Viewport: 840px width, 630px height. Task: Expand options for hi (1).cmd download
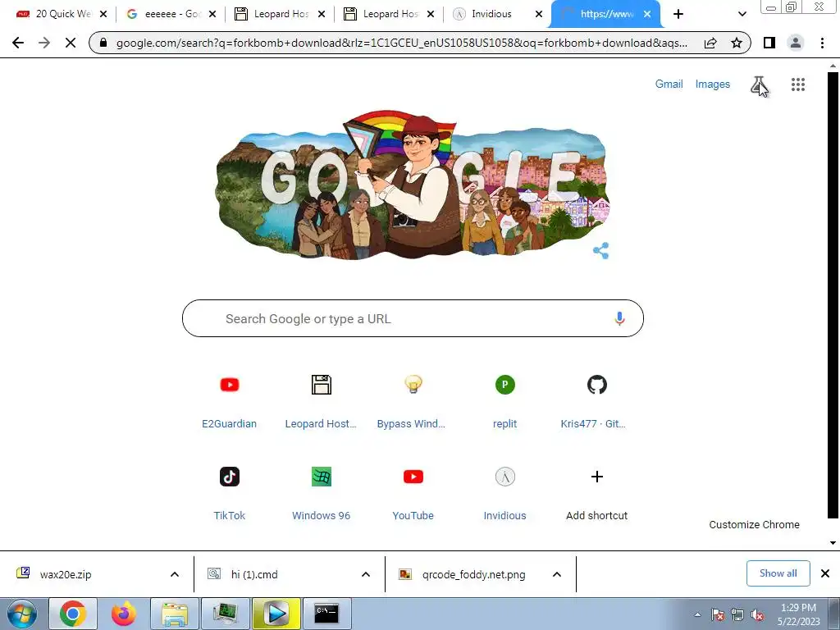pyautogui.click(x=366, y=574)
